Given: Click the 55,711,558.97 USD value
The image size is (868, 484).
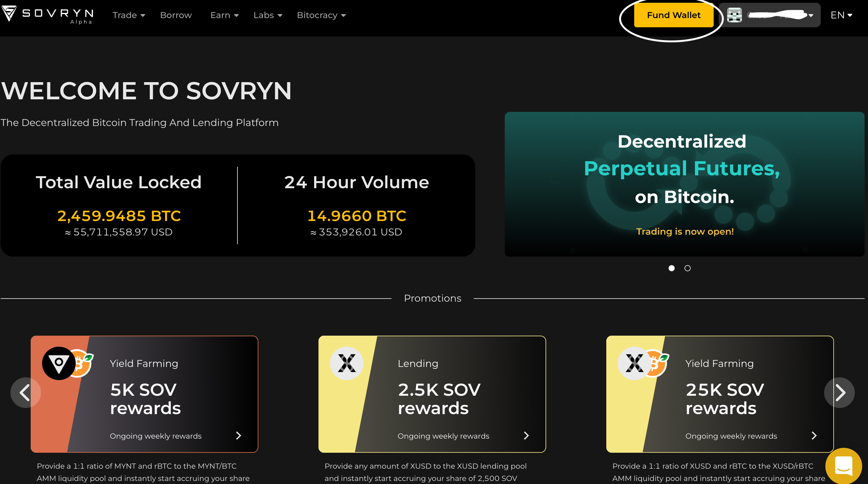Looking at the screenshot, I should pos(119,232).
